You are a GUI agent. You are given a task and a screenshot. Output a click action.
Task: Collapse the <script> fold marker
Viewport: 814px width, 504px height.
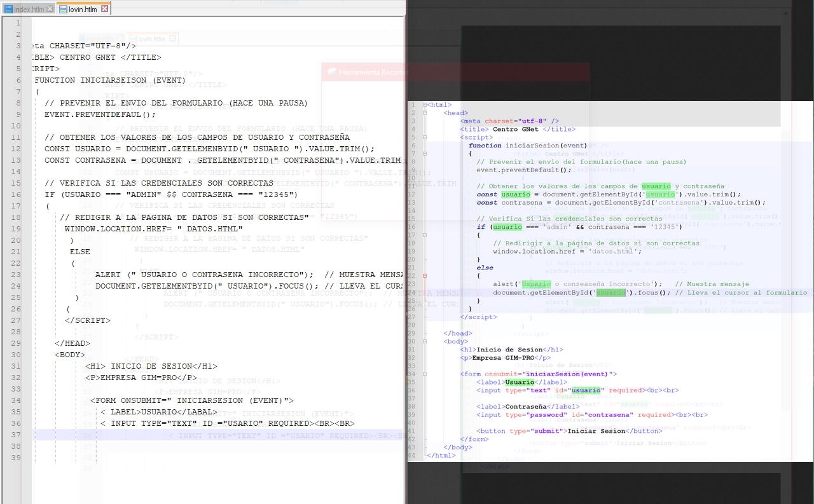pos(424,137)
